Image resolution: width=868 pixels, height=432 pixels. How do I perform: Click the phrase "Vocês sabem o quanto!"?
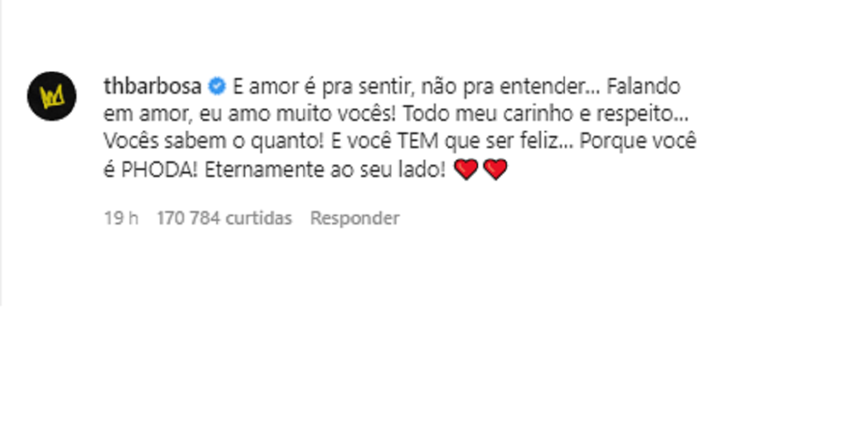[214, 142]
